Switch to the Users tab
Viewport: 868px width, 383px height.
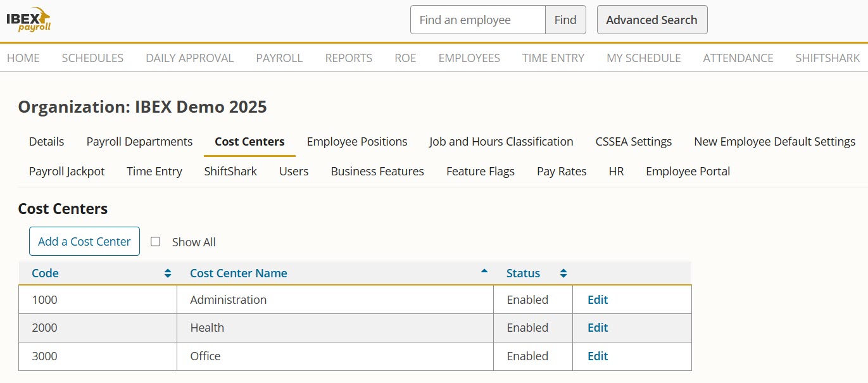tap(294, 172)
